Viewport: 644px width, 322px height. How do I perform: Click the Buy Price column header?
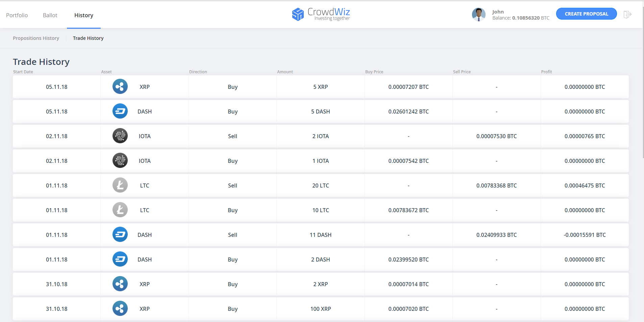click(374, 72)
